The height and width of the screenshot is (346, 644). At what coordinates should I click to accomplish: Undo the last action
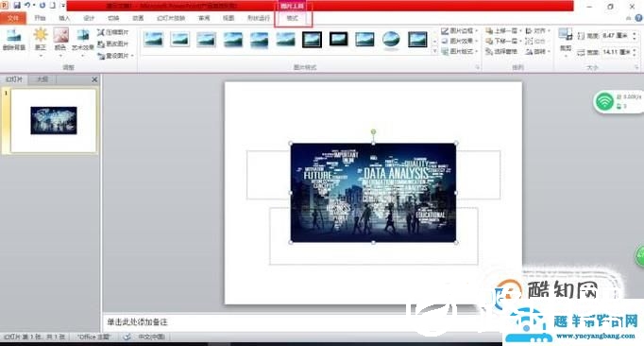click(x=27, y=6)
